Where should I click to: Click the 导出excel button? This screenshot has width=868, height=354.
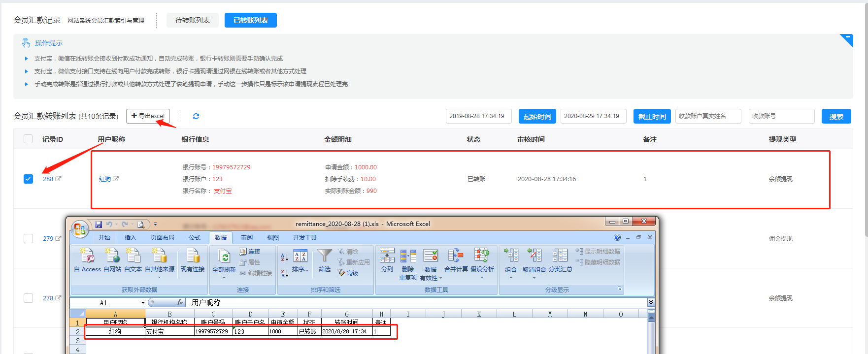click(x=148, y=116)
